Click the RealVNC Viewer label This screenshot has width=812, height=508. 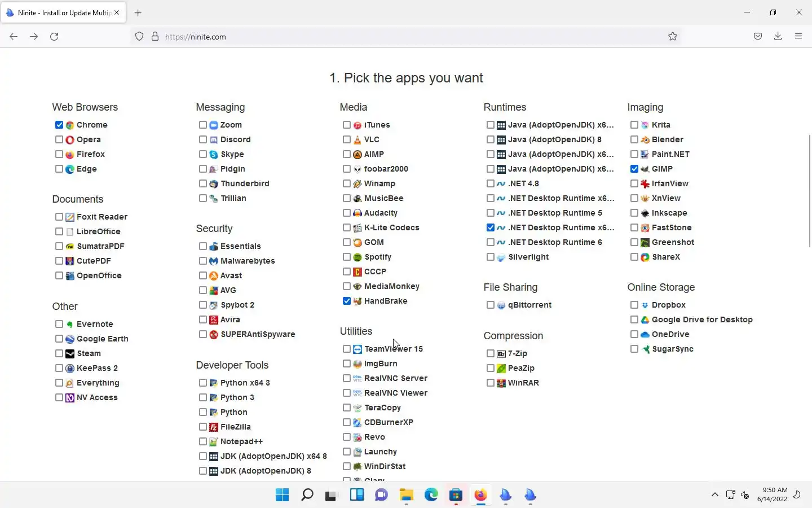396,393
